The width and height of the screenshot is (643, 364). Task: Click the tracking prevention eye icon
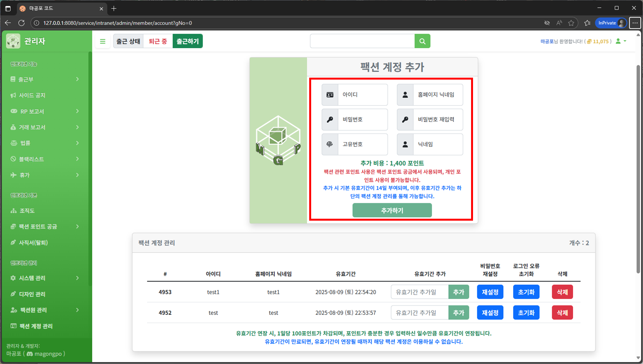coord(547,23)
